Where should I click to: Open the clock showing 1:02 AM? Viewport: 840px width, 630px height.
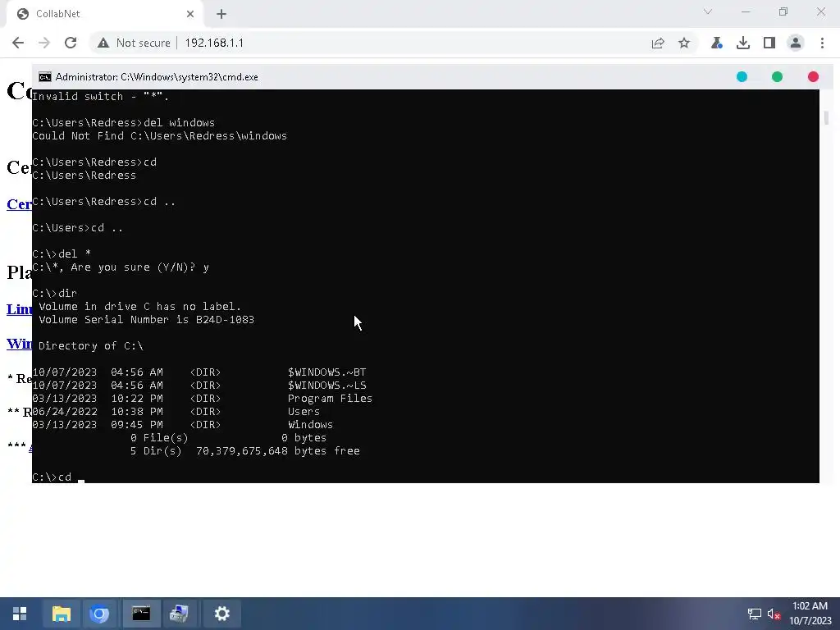pos(810,614)
